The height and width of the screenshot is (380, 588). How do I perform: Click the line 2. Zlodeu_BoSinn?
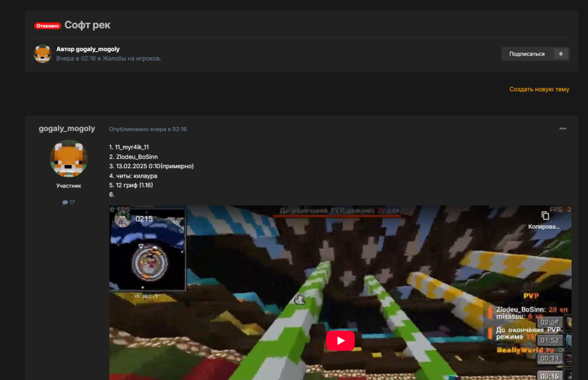point(133,157)
